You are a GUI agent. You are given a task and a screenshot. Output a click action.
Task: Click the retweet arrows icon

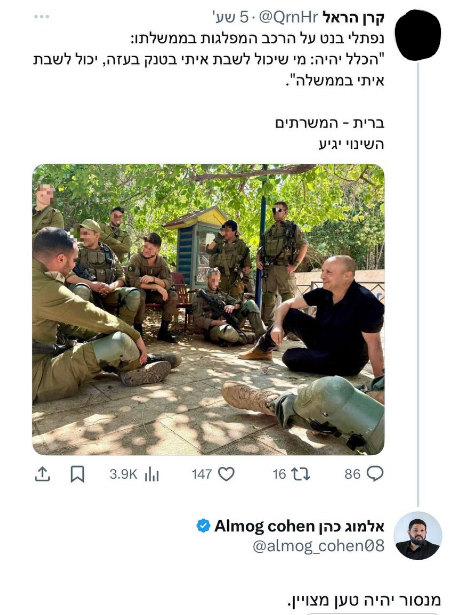(x=301, y=474)
